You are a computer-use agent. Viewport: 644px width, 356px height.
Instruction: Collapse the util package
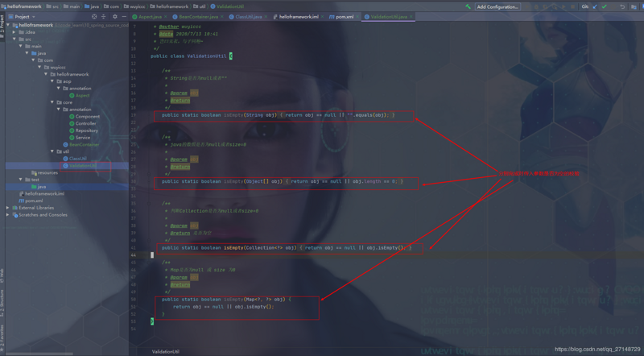click(52, 151)
